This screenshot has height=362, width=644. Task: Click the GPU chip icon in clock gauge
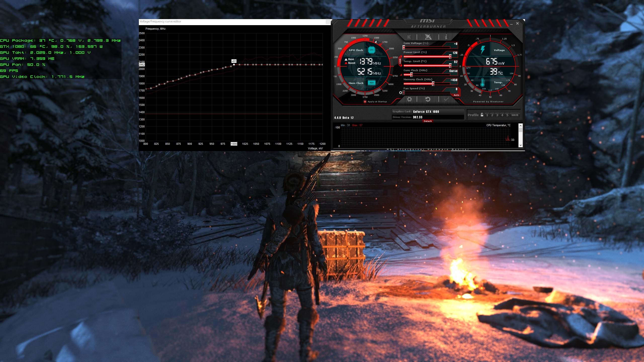(372, 50)
